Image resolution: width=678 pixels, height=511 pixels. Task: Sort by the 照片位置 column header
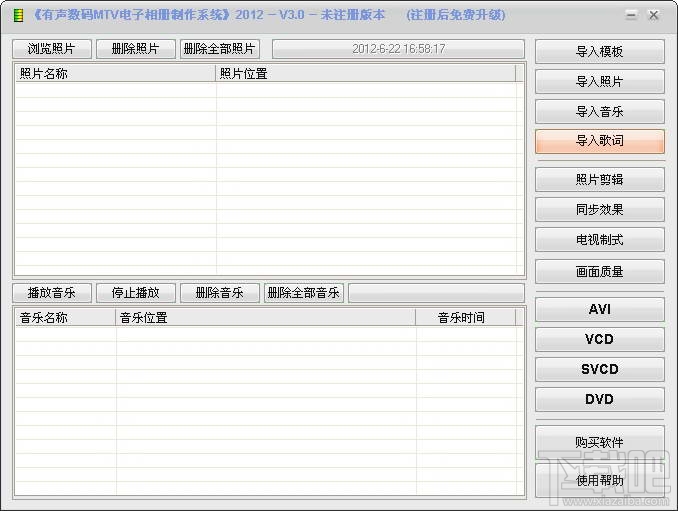[x=365, y=74]
